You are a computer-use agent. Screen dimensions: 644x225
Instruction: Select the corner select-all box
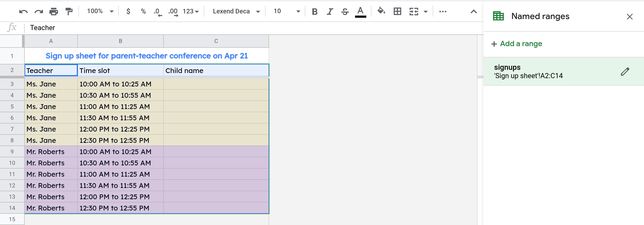(12, 41)
